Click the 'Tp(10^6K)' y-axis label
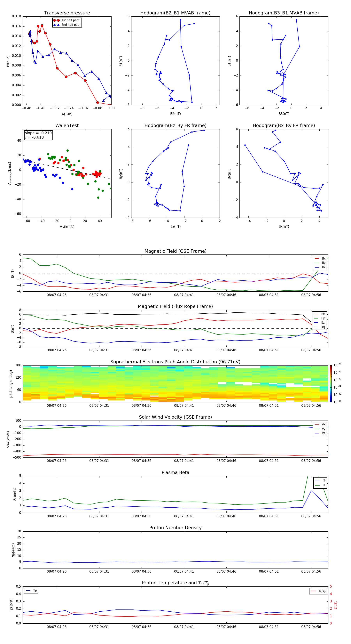This screenshot has width=351, height=644. pyautogui.click(x=11, y=605)
